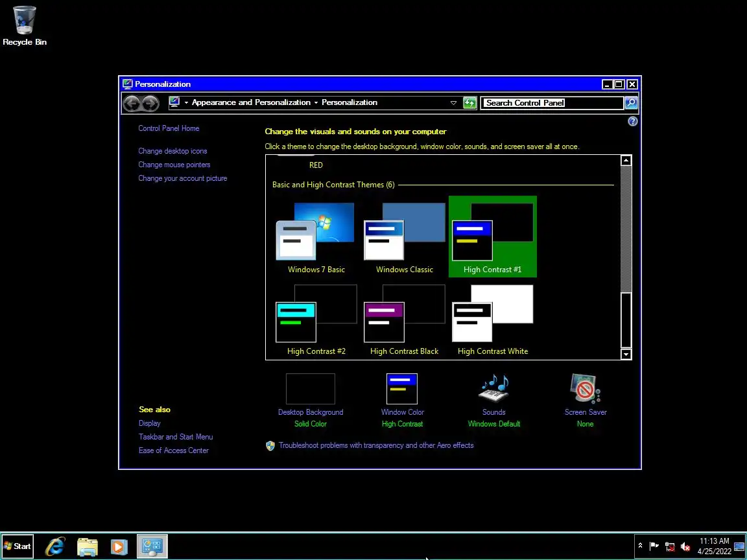Click the Screen Saver text link
The image size is (747, 560).
point(586,412)
